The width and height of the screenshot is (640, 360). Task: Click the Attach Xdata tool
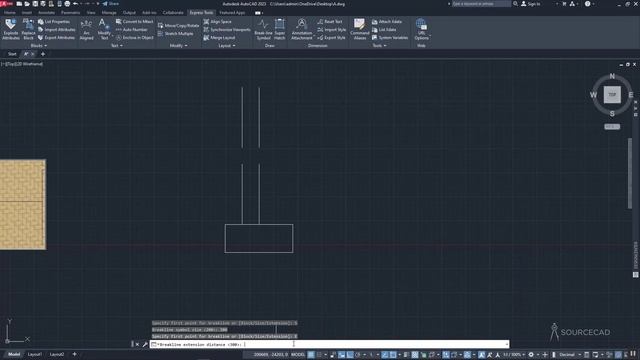coord(387,22)
